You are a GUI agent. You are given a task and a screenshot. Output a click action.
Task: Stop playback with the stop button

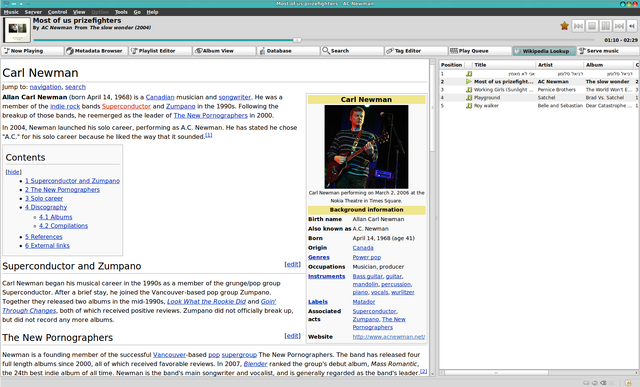point(591,26)
